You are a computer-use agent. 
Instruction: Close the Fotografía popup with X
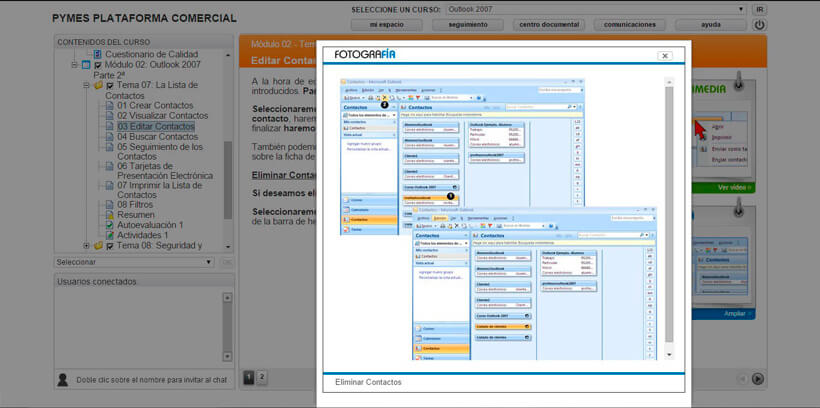(x=665, y=55)
